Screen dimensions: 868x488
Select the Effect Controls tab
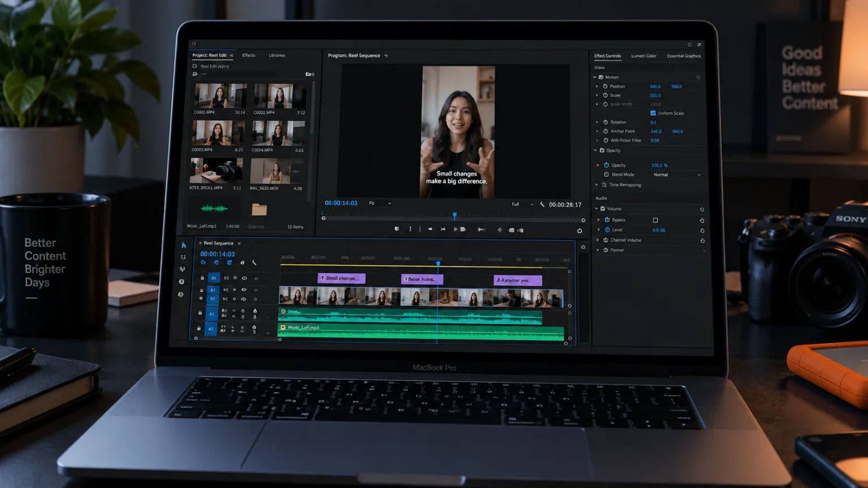(x=607, y=56)
